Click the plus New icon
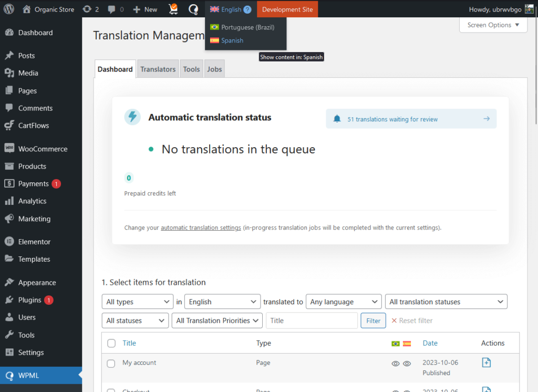Viewport: 538px width, 392px height. (137, 9)
